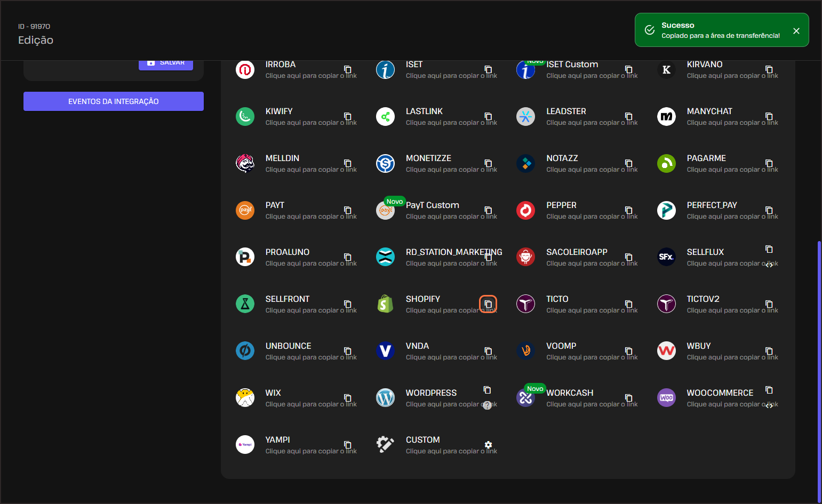Copy the YAMPI link icon
Image resolution: width=822 pixels, height=504 pixels.
pyautogui.click(x=348, y=445)
